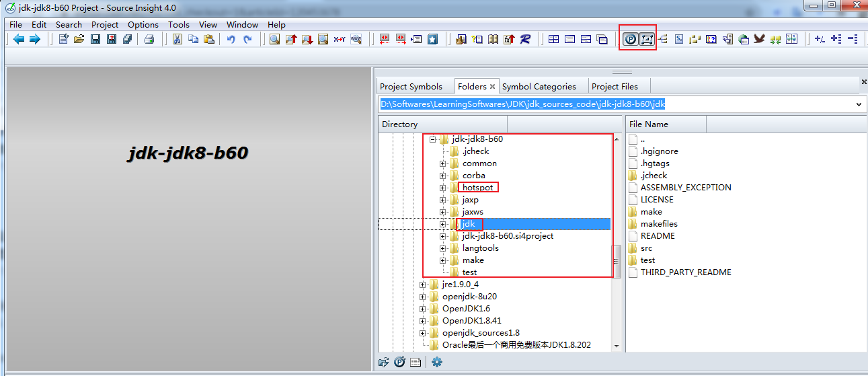Click the Redo arrow icon
868x376 pixels.
(x=247, y=39)
